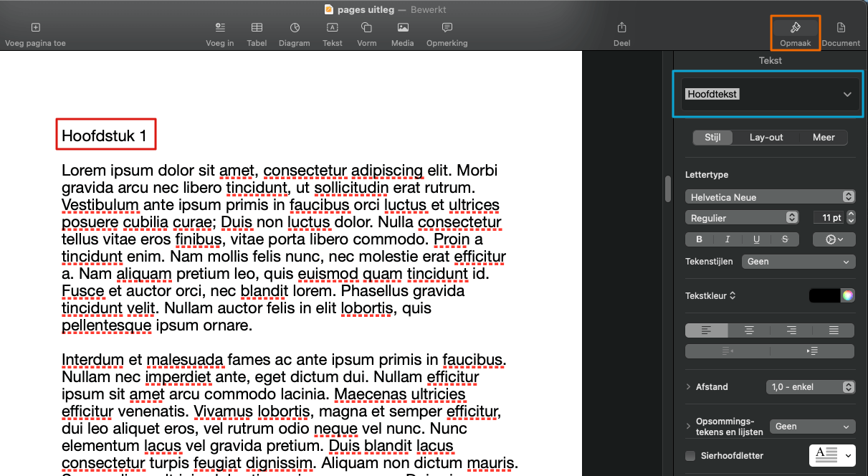Open the color wheel picker
Viewport: 868px width, 476px height.
[x=848, y=295]
